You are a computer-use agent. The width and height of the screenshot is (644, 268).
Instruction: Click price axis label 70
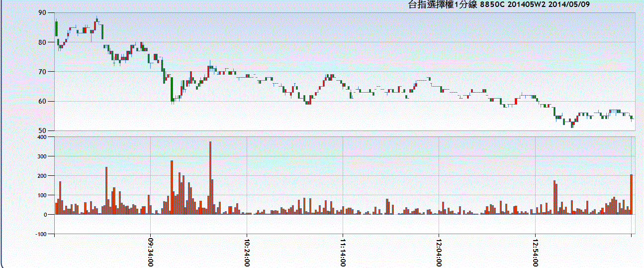pos(43,72)
